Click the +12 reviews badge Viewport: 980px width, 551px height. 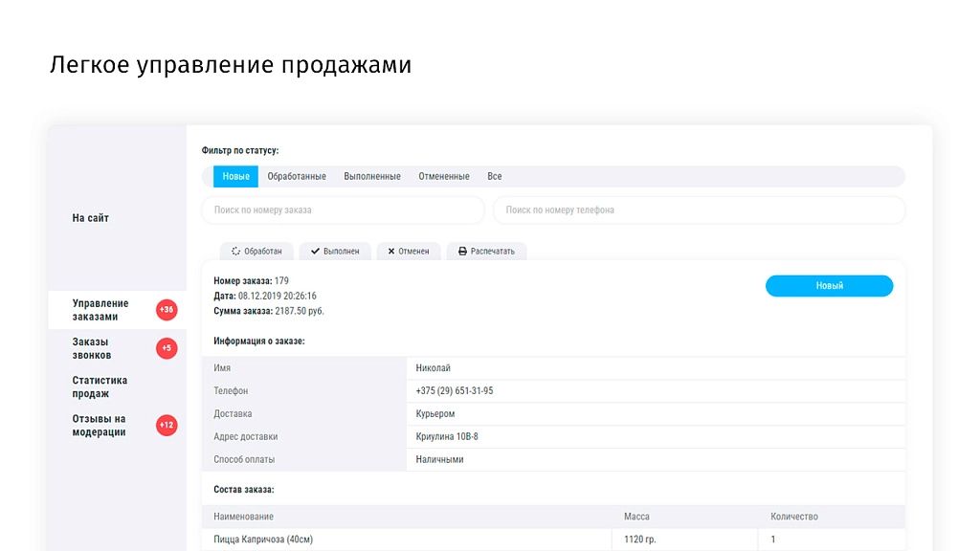tap(167, 426)
